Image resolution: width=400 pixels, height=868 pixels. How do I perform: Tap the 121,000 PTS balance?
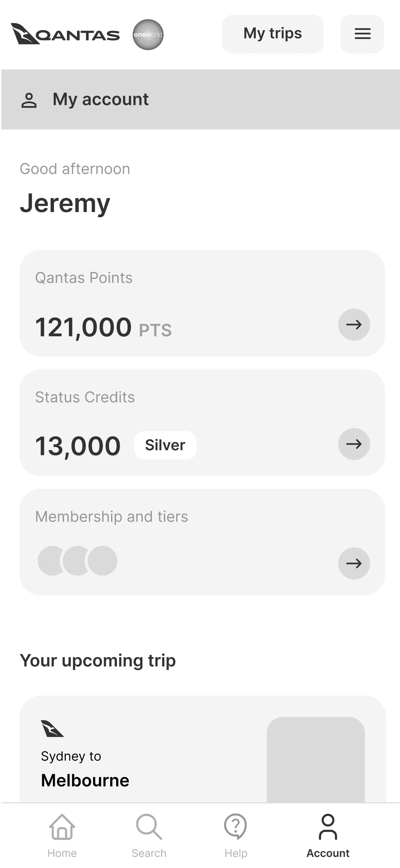tap(103, 327)
